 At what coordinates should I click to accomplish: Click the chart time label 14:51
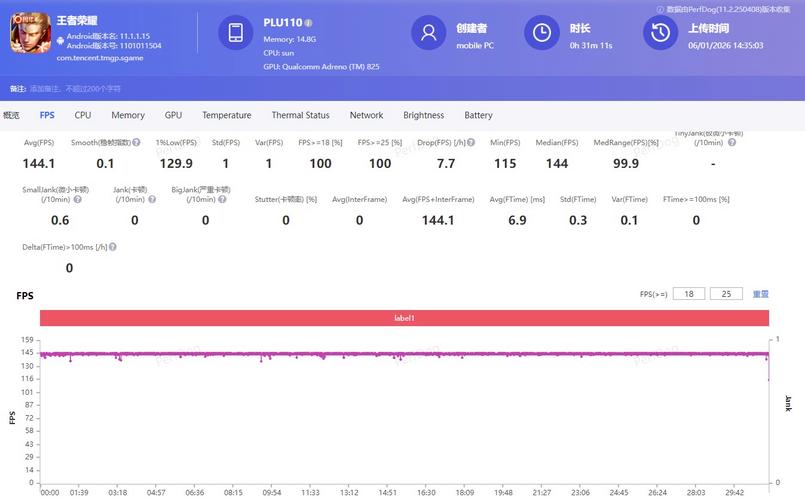(x=388, y=492)
